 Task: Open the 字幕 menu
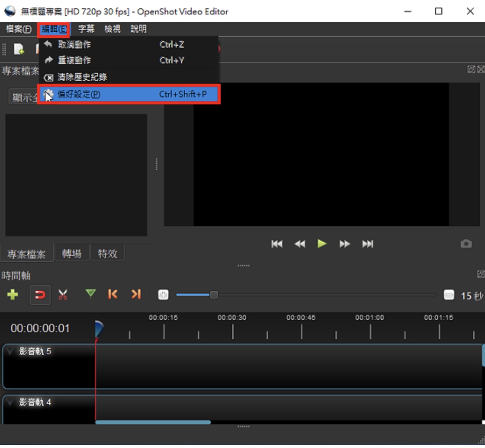point(86,29)
